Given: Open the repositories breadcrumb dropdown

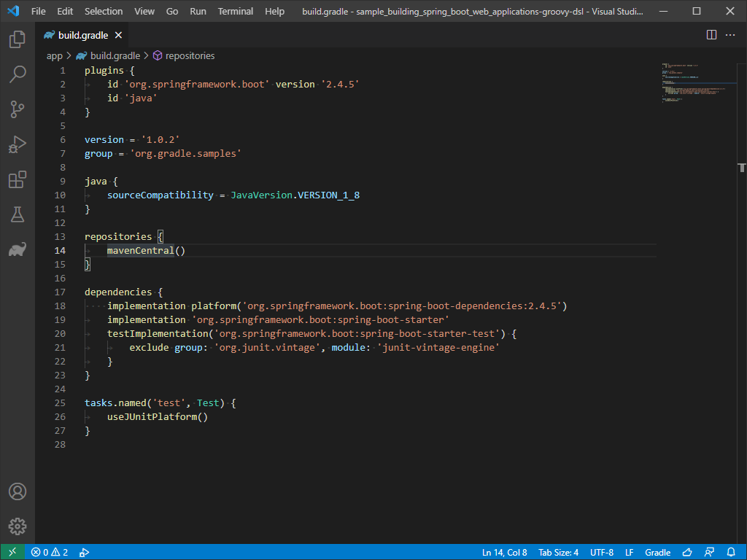Looking at the screenshot, I should (190, 55).
